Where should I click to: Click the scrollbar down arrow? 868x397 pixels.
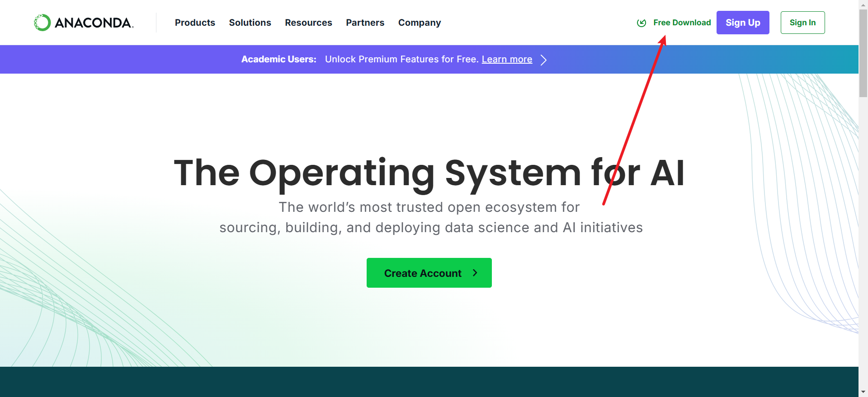pos(863,392)
